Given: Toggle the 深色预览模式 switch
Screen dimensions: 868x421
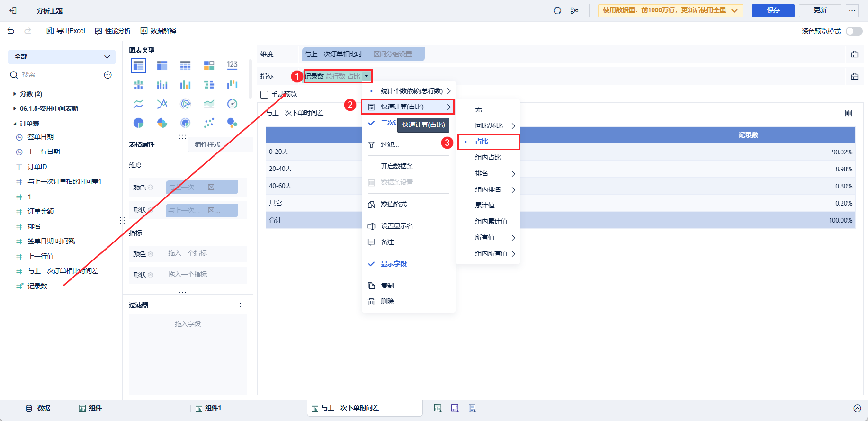Looking at the screenshot, I should 854,31.
